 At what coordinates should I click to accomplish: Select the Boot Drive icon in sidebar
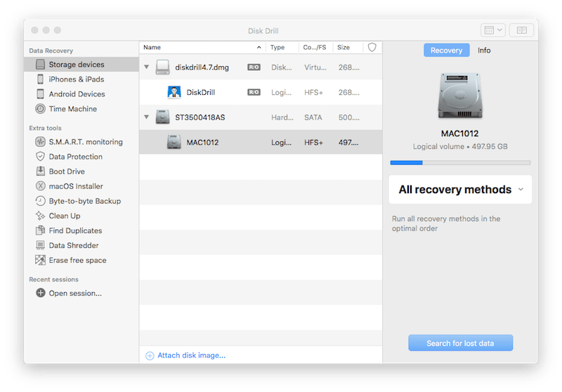(40, 171)
